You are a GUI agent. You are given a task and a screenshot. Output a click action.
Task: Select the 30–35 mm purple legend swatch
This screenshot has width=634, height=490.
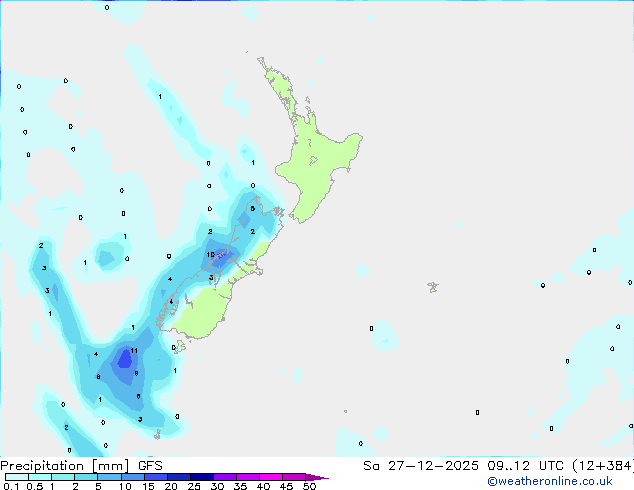point(224,477)
